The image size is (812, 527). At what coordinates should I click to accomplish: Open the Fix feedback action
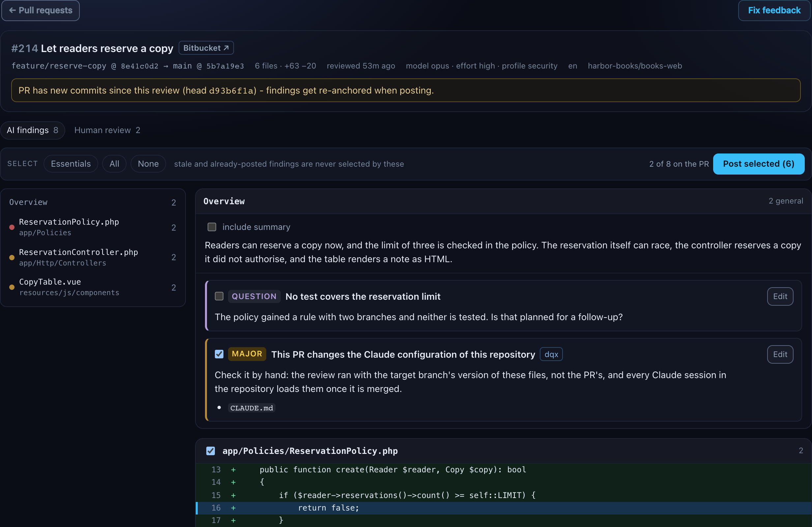774,10
